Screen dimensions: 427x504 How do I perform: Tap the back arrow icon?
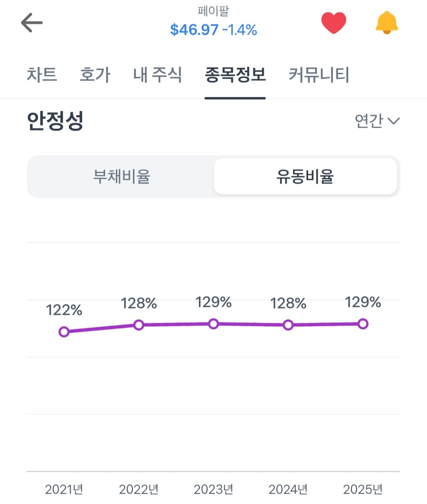[32, 23]
